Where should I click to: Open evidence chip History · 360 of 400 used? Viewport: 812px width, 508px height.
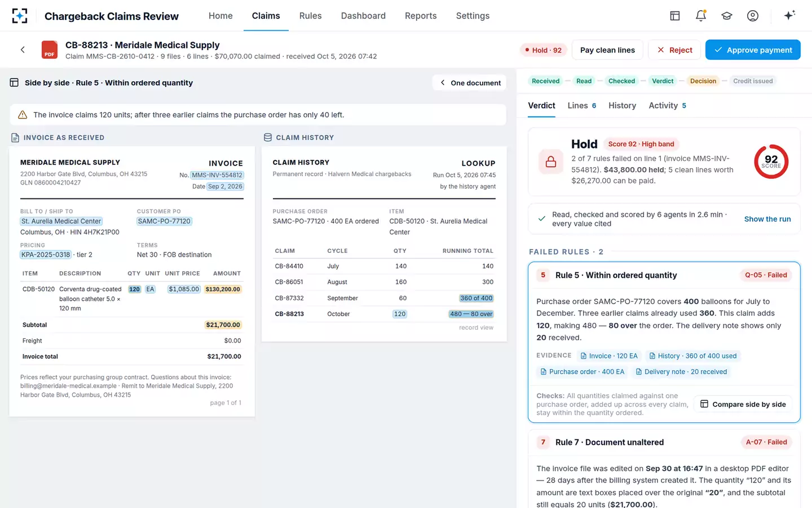point(693,356)
